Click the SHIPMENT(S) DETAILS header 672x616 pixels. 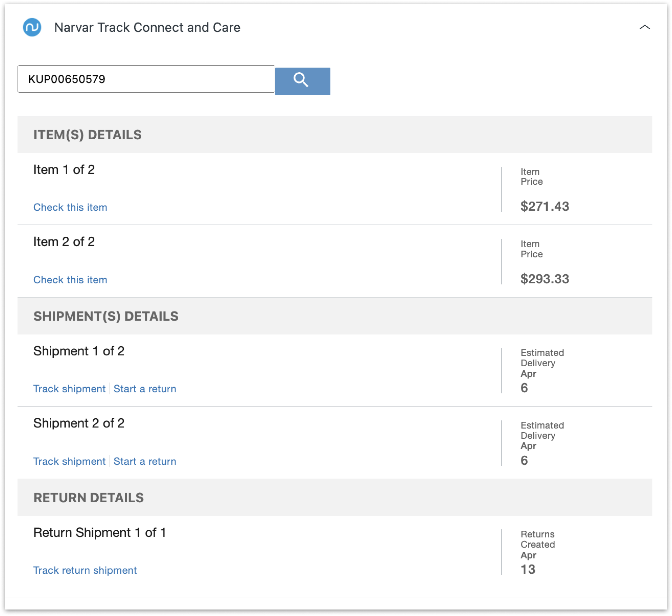pyautogui.click(x=335, y=316)
